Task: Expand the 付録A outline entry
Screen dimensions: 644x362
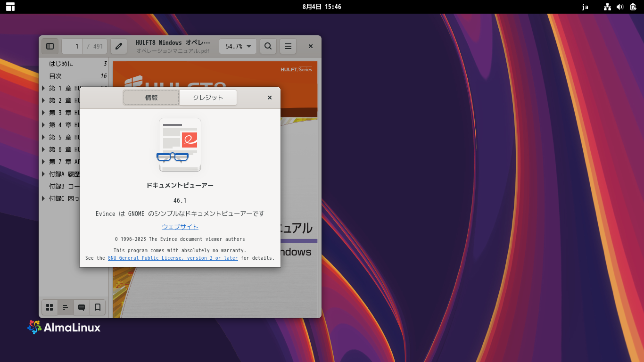Action: click(44, 174)
